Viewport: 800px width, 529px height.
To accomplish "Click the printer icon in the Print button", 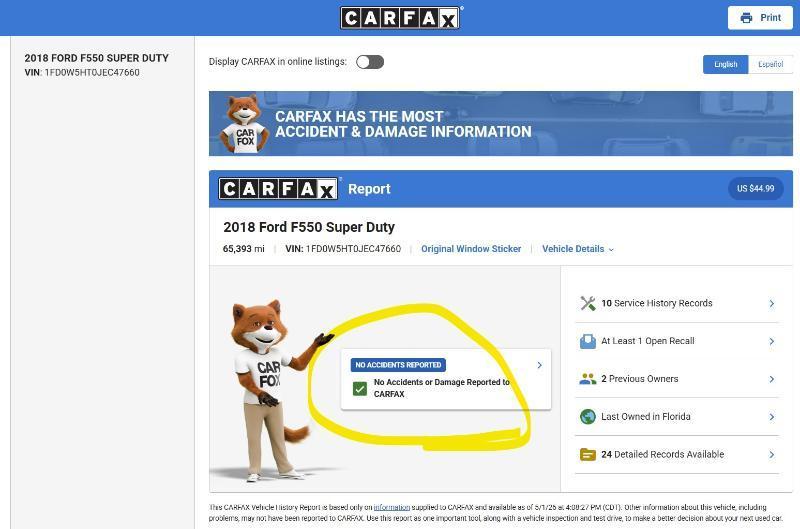I will 746,18.
